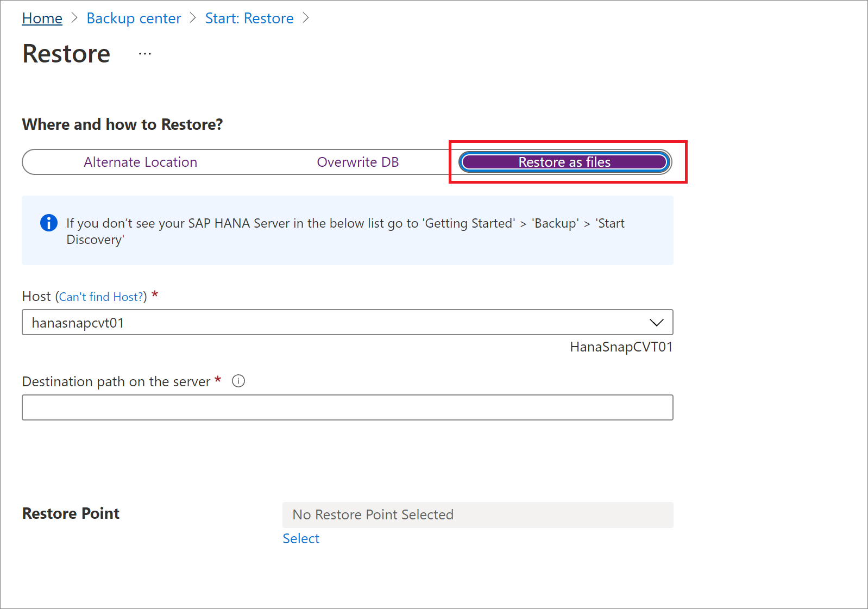
Task: Click Select link under Restore Point
Action: (301, 538)
